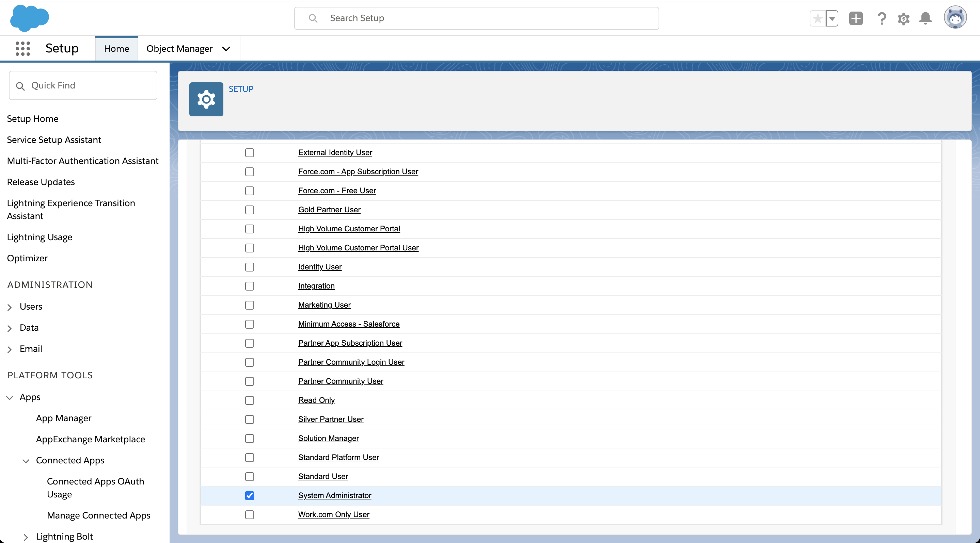Open the High Volume Customer Portal link
The image size is (980, 543).
click(349, 229)
